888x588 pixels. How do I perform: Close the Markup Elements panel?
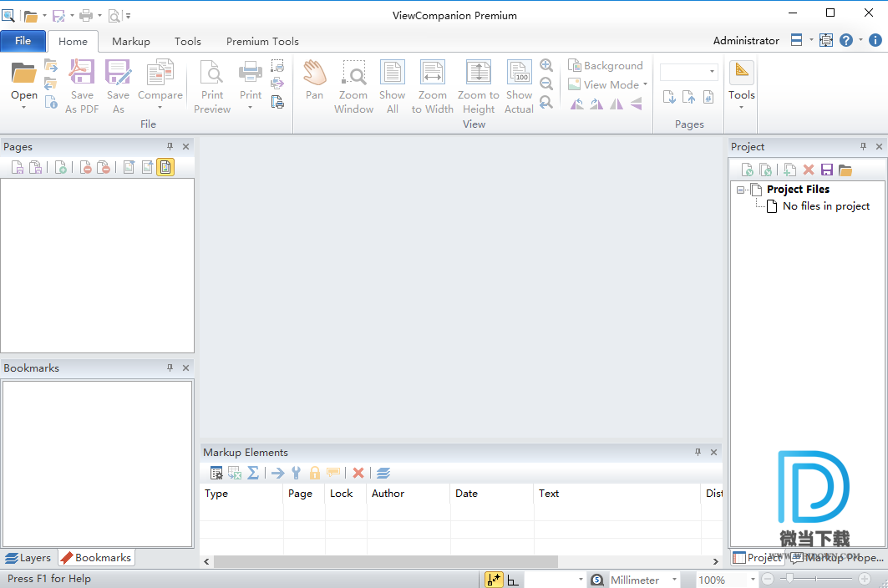[713, 452]
